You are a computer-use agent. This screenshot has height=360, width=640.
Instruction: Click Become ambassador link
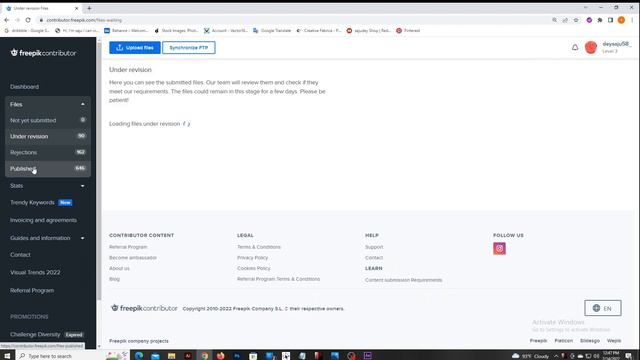tap(133, 258)
